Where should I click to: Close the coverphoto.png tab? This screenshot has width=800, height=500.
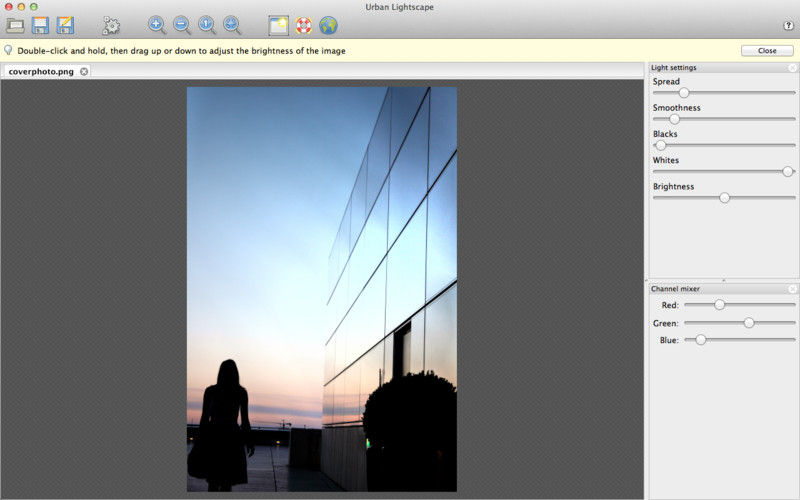84,71
